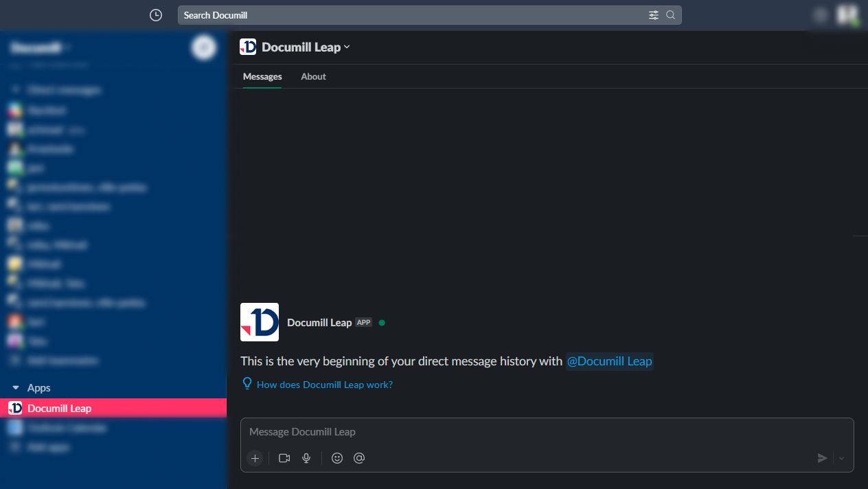
Task: Collapse the Apps section in the sidebar
Action: click(16, 387)
